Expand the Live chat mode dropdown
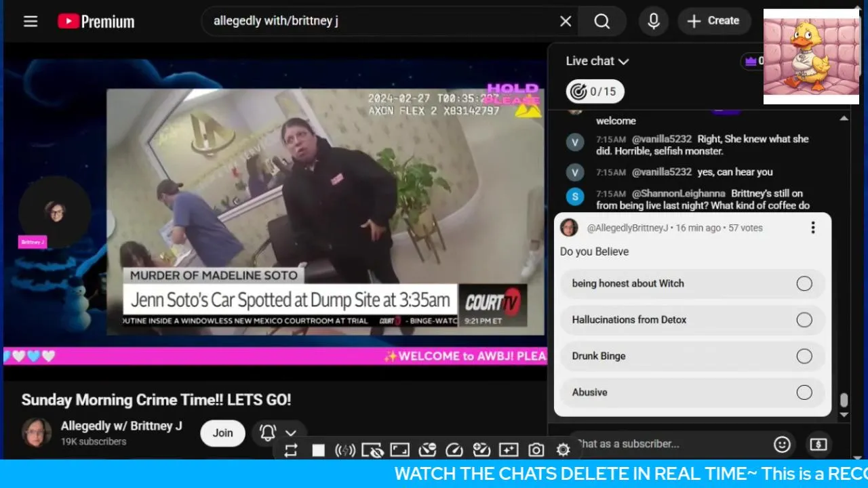This screenshot has height=488, width=868. coord(597,61)
